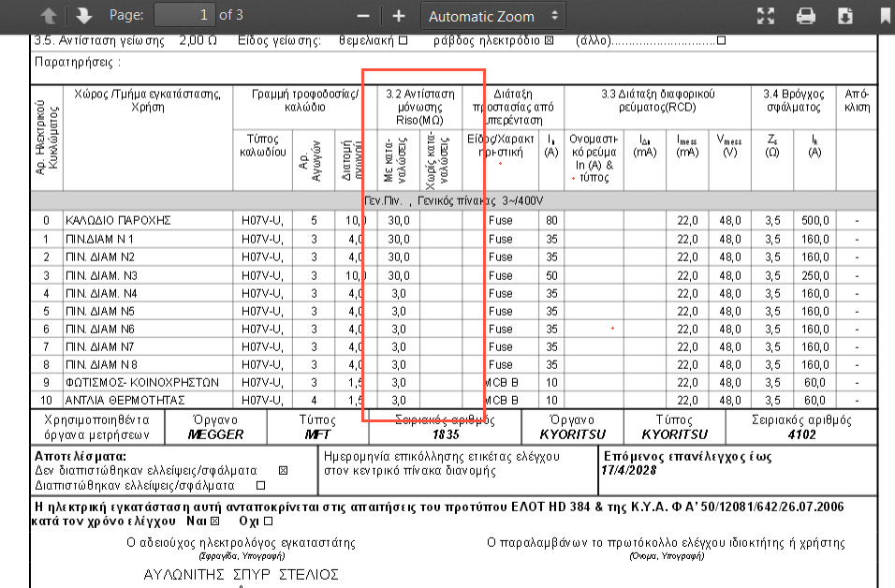Print the PDF document
895x588 pixels.
click(805, 16)
